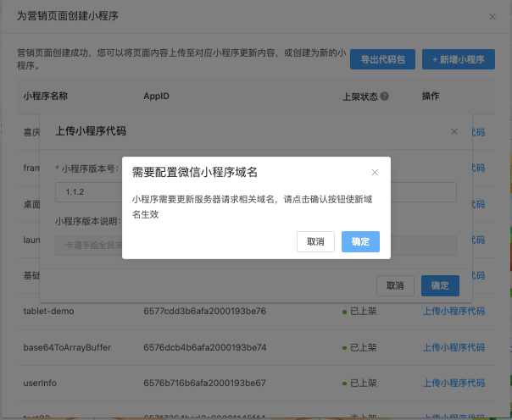Viewport: 512px width, 420px height.
Task: Open 上传小程序代码 link for base64ToArrayBuffer
Action: [x=454, y=347]
